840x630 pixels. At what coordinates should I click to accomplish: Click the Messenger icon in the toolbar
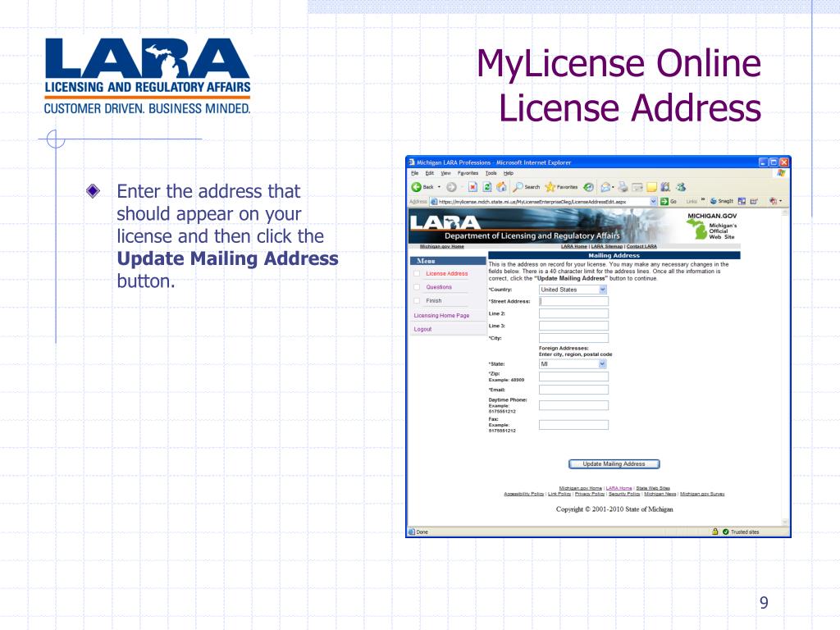click(681, 187)
